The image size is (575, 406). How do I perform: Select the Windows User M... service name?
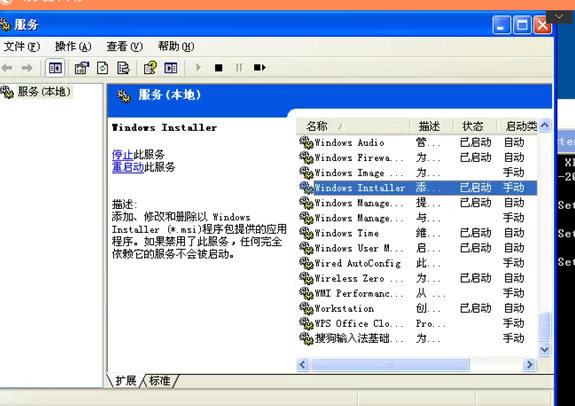(x=359, y=248)
